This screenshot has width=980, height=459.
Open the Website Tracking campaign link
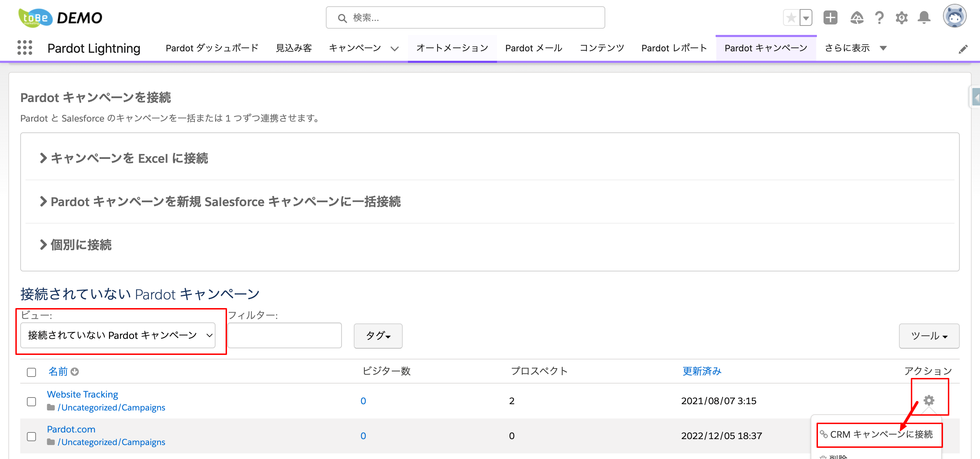coord(82,394)
